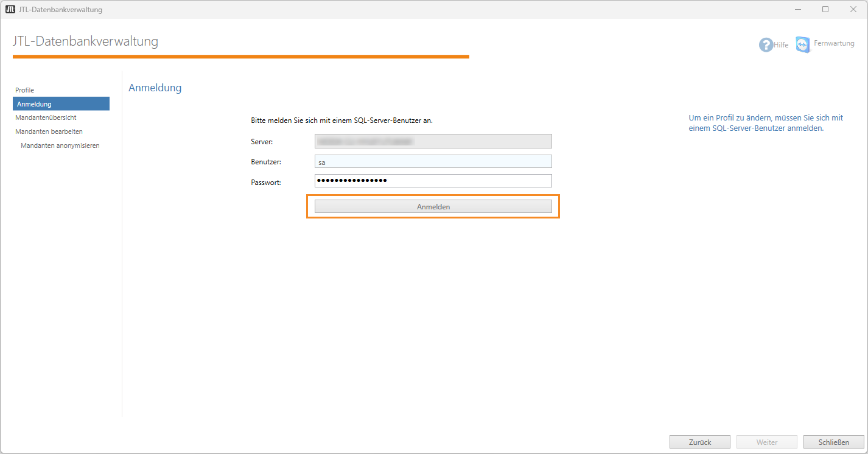This screenshot has height=454, width=868.
Task: Maximize the JTL-Datenbankverwaltung window
Action: click(x=825, y=9)
